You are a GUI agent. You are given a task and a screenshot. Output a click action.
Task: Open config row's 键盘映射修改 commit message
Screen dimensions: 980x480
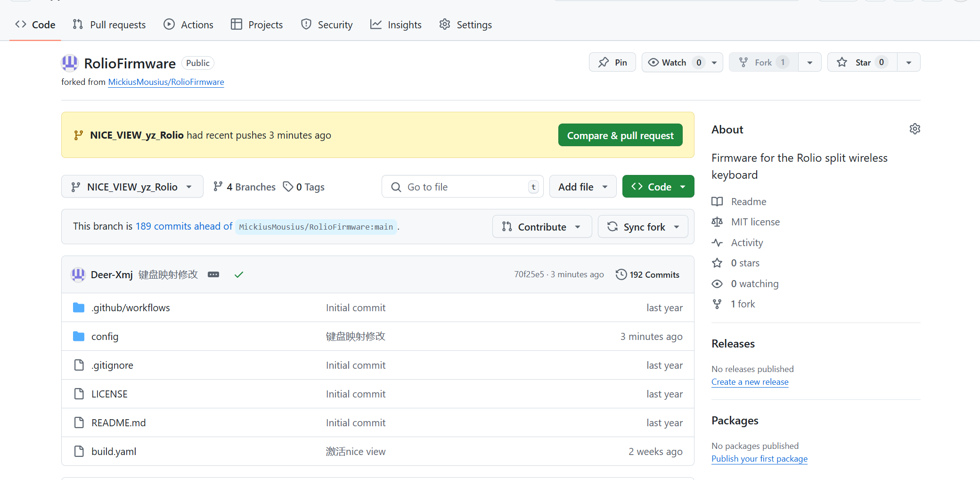click(356, 337)
